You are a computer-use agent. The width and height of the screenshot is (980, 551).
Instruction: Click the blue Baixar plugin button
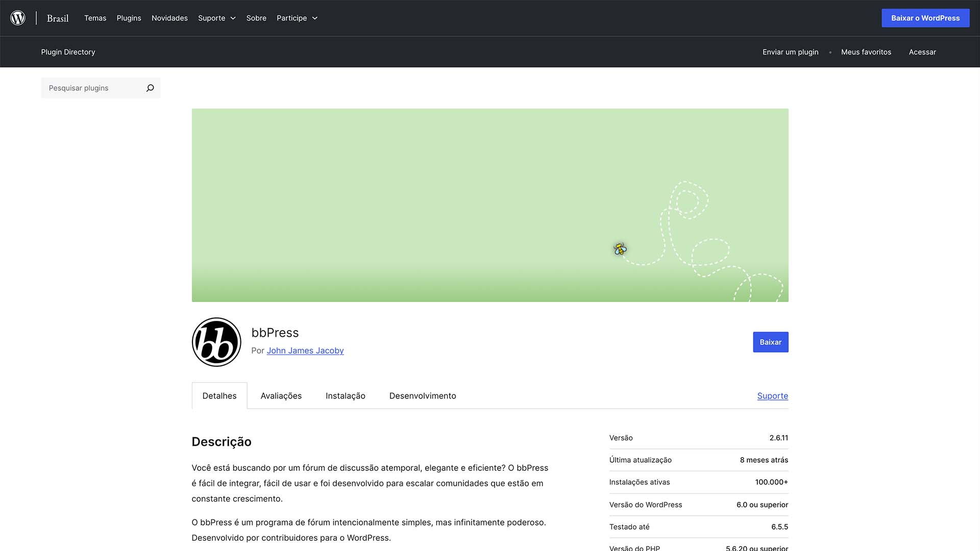point(770,342)
